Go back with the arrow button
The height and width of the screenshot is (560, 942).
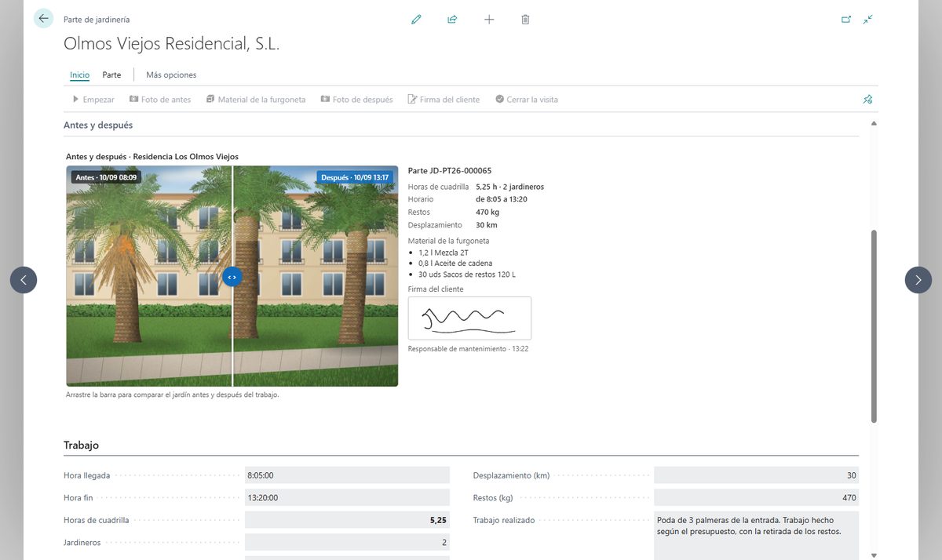coord(43,19)
